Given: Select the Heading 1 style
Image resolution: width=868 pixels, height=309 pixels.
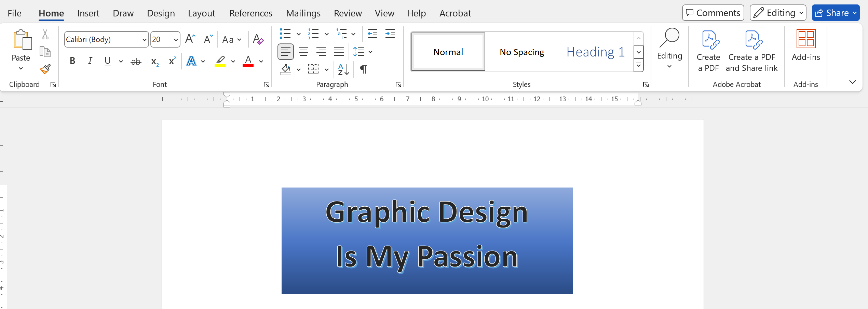Looking at the screenshot, I should (x=595, y=52).
